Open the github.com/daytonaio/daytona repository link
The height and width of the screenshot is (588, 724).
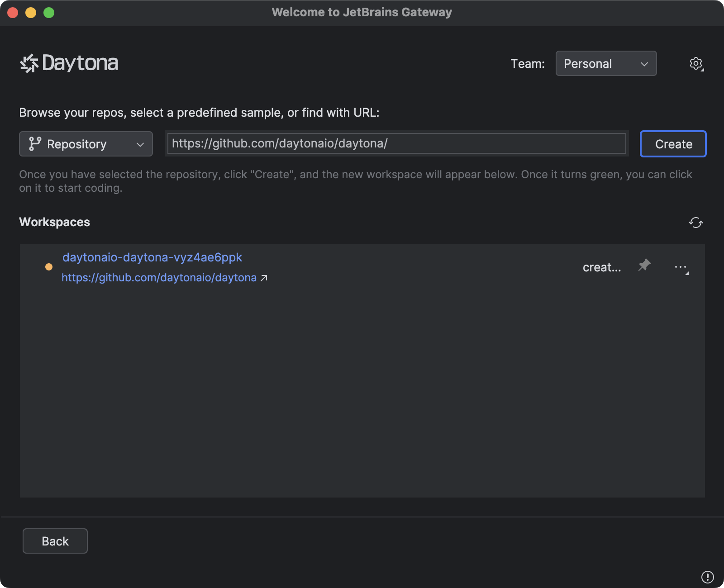(x=164, y=278)
